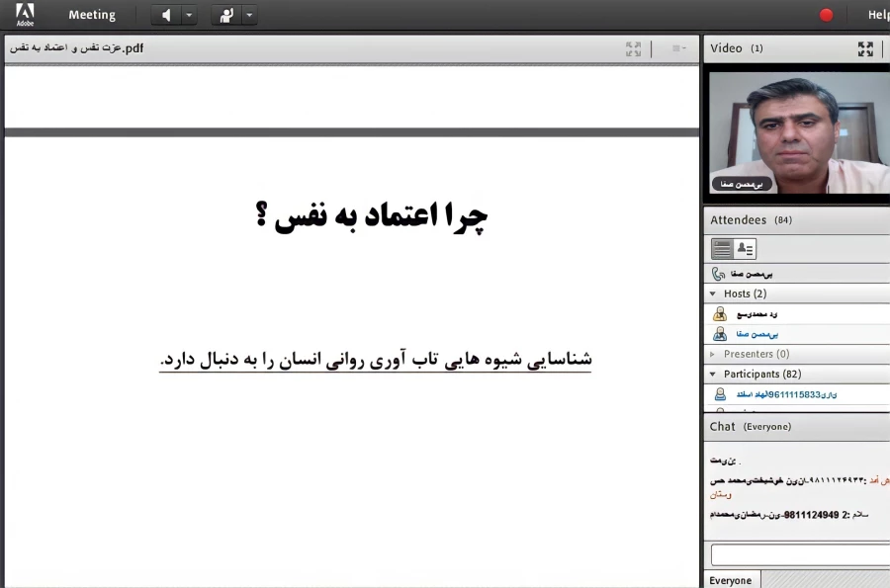This screenshot has height=588, width=890.
Task: Open the Meeting menu
Action: (x=92, y=15)
